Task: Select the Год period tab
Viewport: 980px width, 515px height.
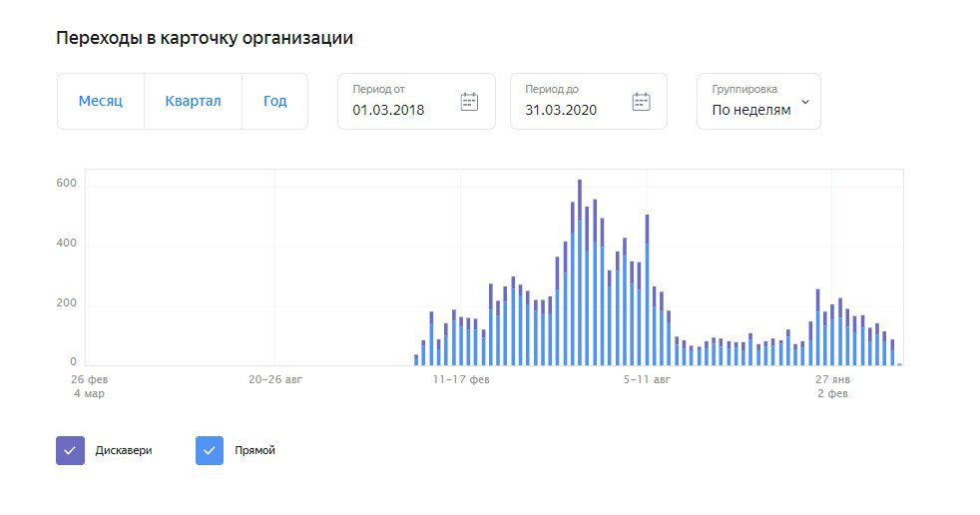Action: tap(275, 101)
